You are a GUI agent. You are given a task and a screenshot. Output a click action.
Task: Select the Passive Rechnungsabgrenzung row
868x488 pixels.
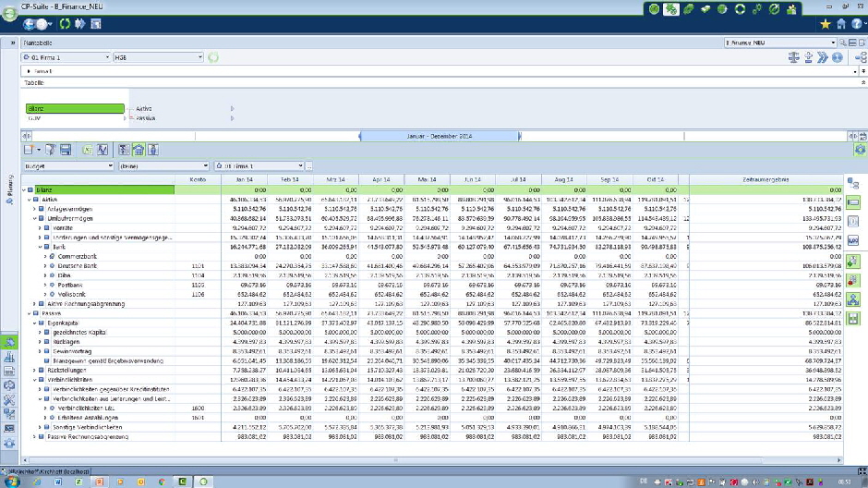tap(88, 436)
